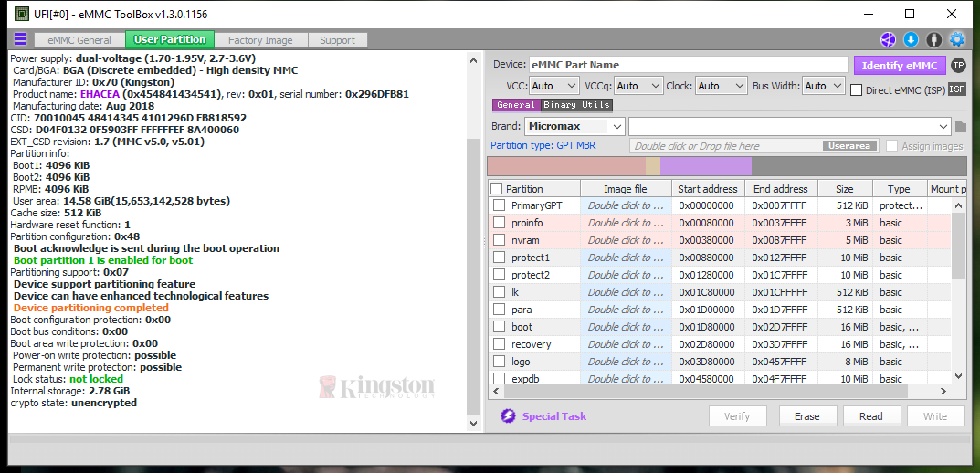Open the VCC voltage dropdown
This screenshot has height=473, width=980.
[553, 86]
